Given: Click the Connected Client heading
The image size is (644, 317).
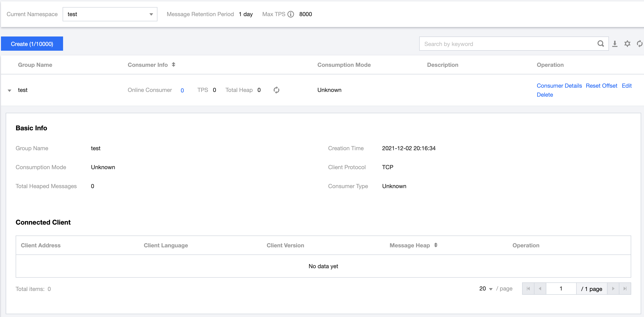Looking at the screenshot, I should coord(43,222).
